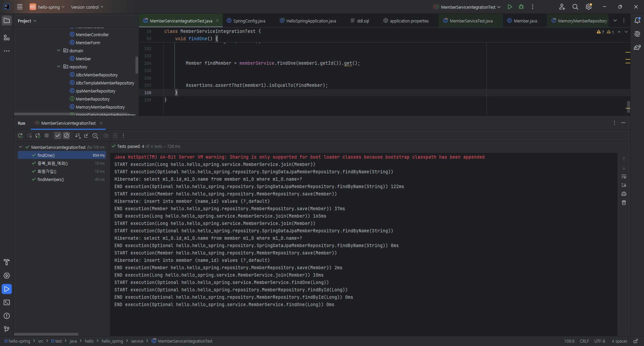Viewport: 644px width, 346px height.
Task: Click 108:6 caret position indicator
Action: pyautogui.click(x=569, y=341)
